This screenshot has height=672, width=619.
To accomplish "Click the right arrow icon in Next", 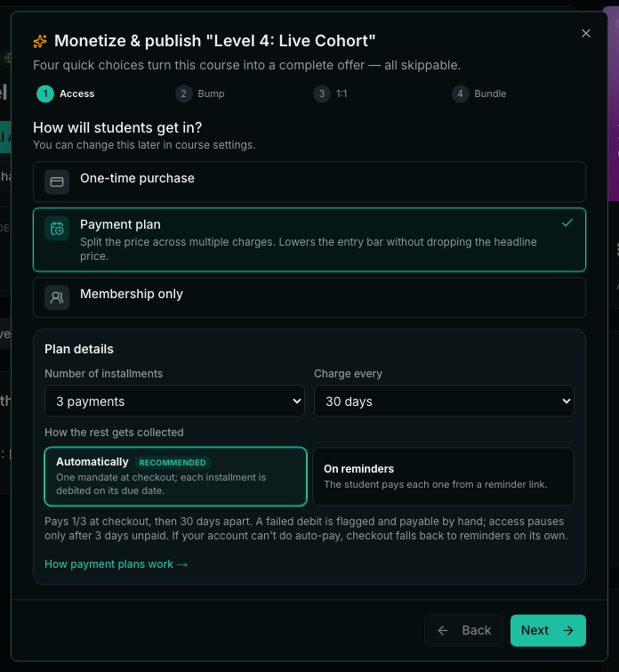I will (x=568, y=630).
